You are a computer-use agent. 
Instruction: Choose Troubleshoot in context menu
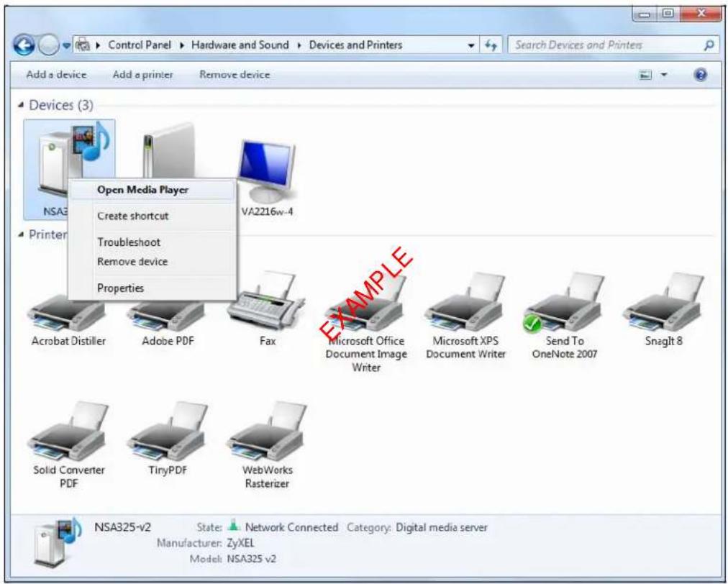click(153, 242)
